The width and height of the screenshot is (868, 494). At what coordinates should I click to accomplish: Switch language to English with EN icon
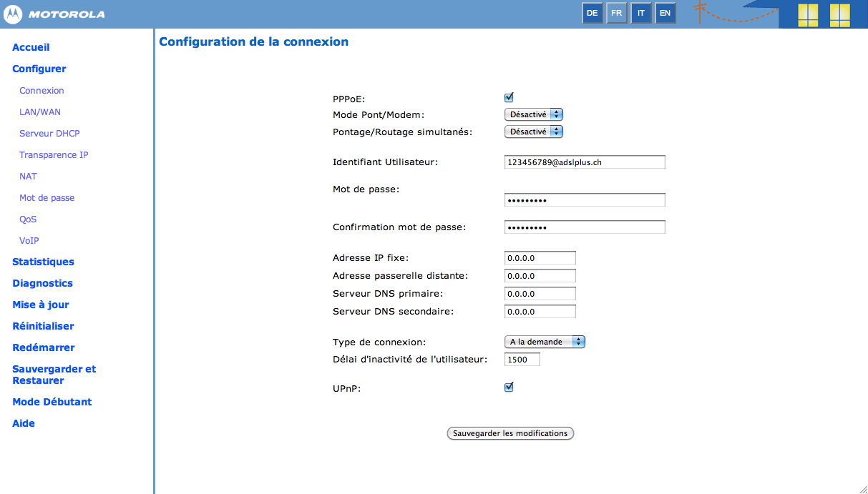coord(665,13)
